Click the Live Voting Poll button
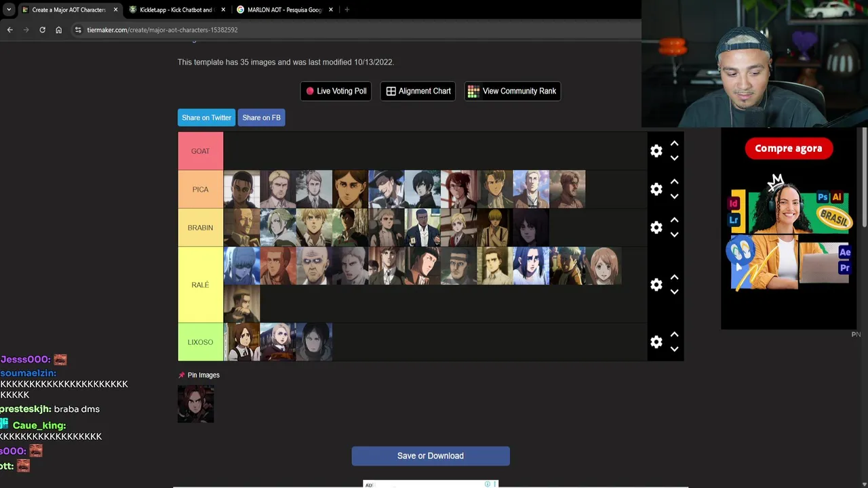Screen dimensions: 868x488 (336, 91)
